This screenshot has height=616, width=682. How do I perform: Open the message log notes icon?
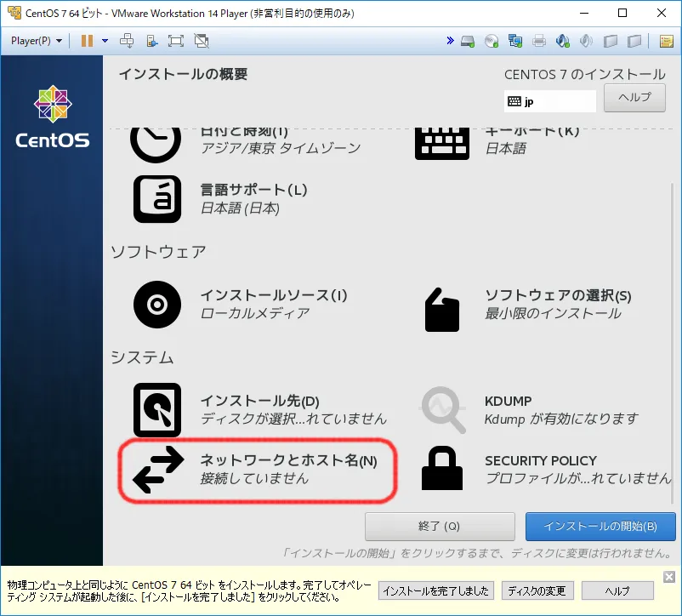pyautogui.click(x=667, y=42)
